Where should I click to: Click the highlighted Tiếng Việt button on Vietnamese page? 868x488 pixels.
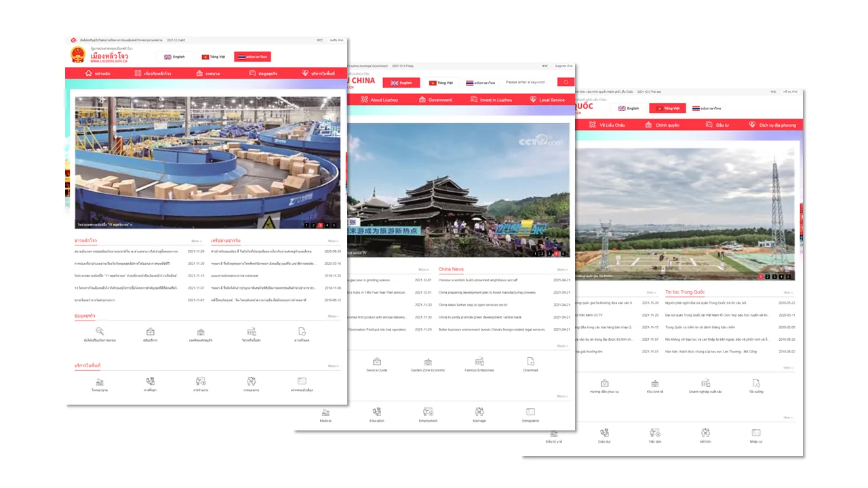(x=667, y=108)
